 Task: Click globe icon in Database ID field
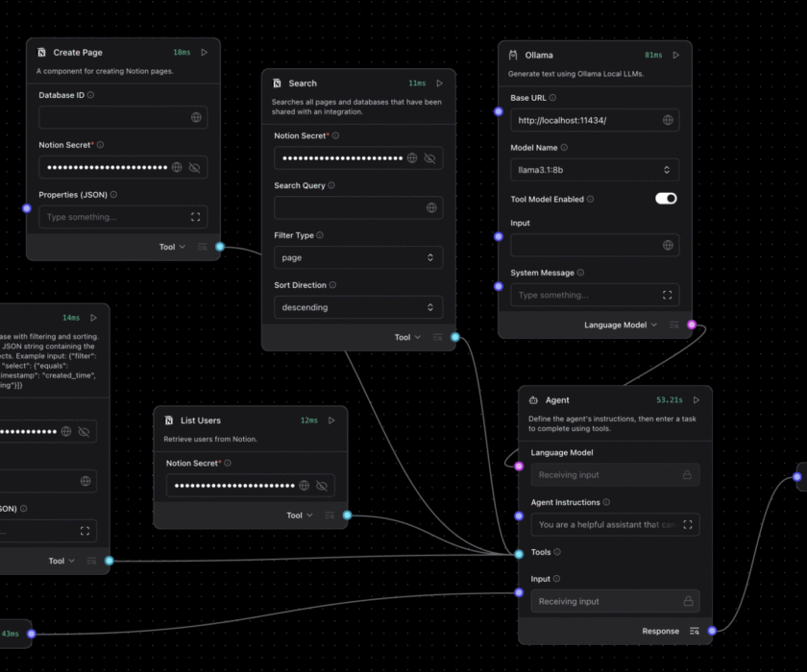(x=196, y=117)
